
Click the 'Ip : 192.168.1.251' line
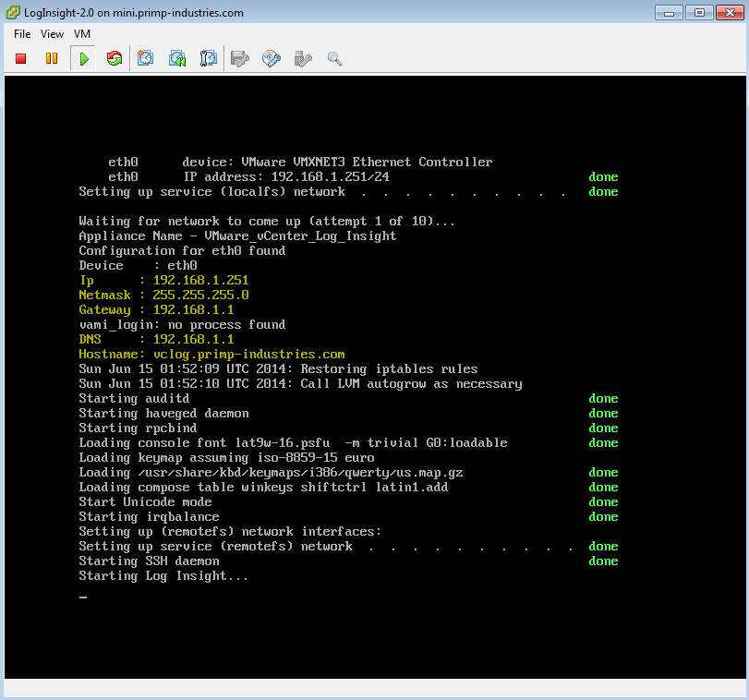163,281
